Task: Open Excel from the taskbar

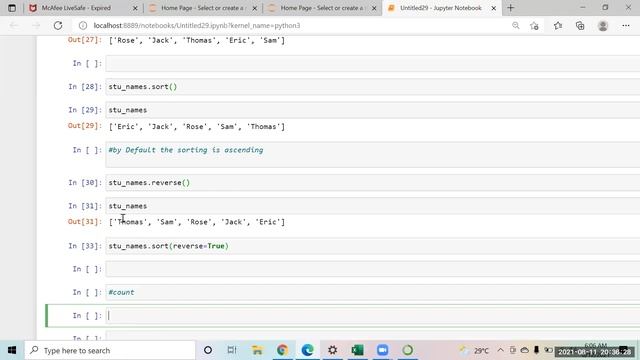Action: pos(358,350)
